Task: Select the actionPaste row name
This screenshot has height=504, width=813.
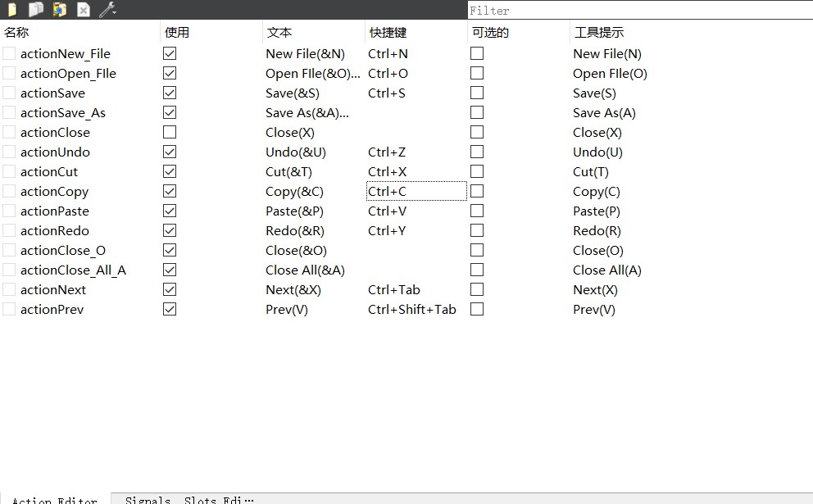Action: click(x=54, y=211)
